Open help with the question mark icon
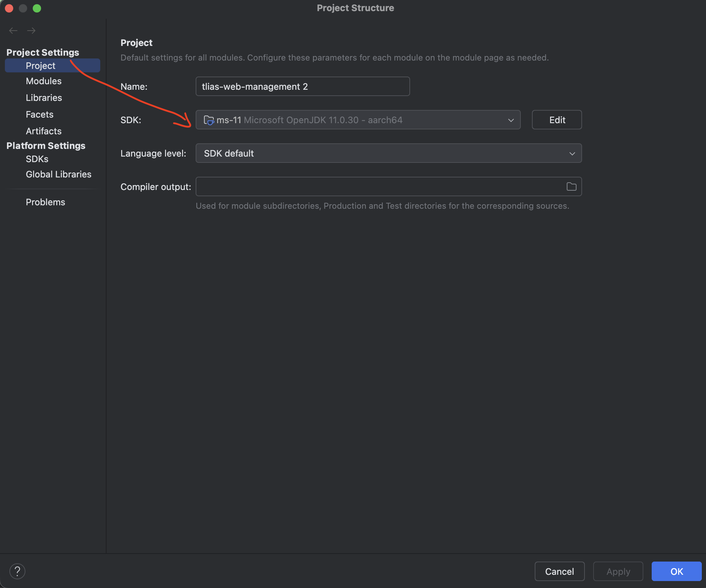This screenshot has width=706, height=588. tap(17, 571)
